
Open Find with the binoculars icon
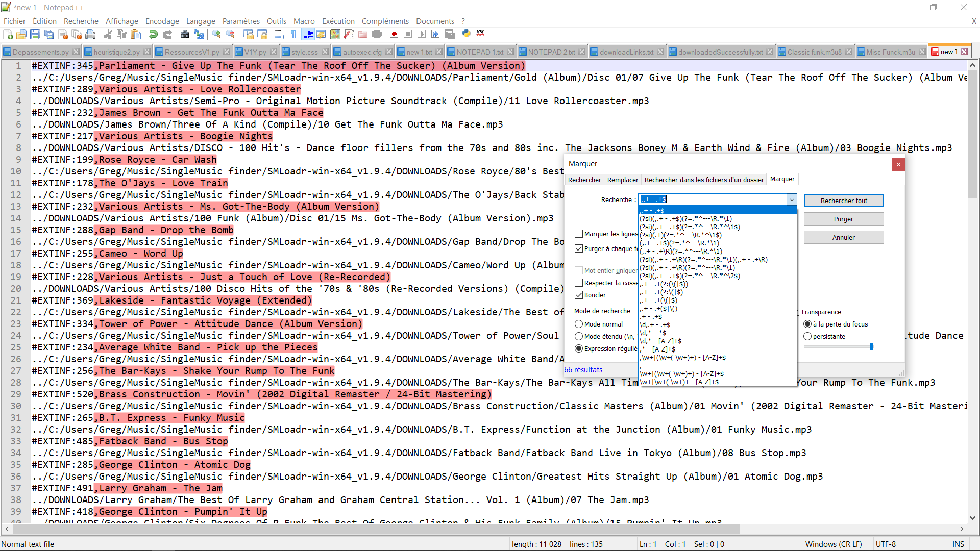point(185,34)
